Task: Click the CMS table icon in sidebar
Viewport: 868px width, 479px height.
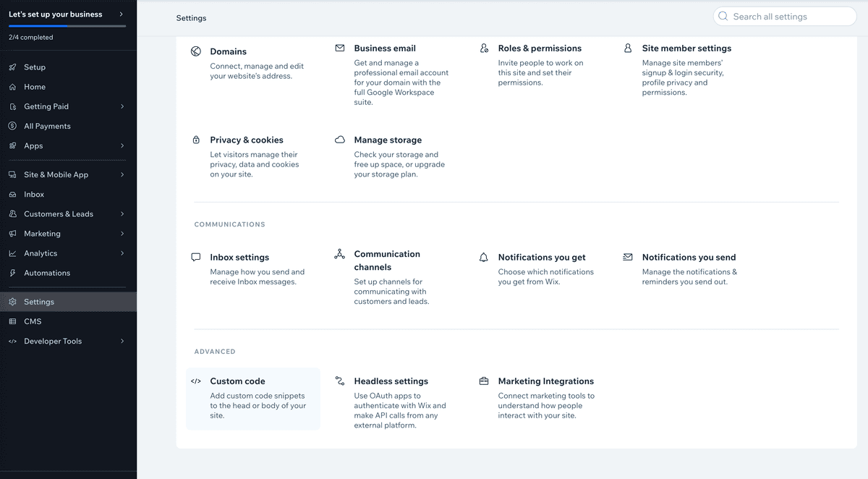Action: [x=12, y=321]
